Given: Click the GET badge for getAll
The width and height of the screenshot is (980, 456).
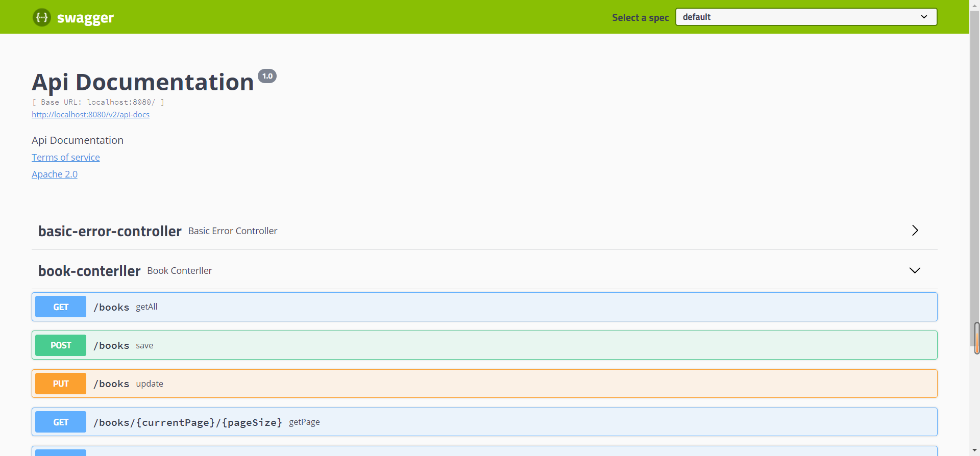Looking at the screenshot, I should coord(61,307).
